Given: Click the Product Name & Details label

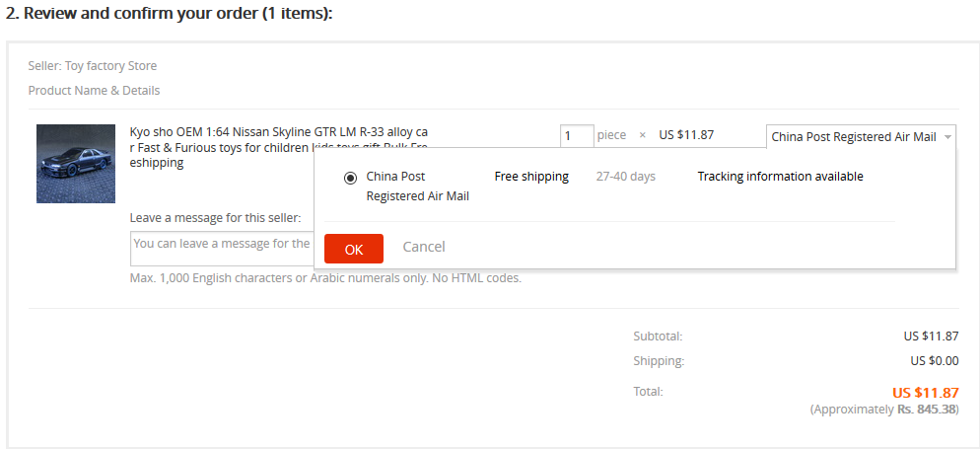Looking at the screenshot, I should point(94,91).
